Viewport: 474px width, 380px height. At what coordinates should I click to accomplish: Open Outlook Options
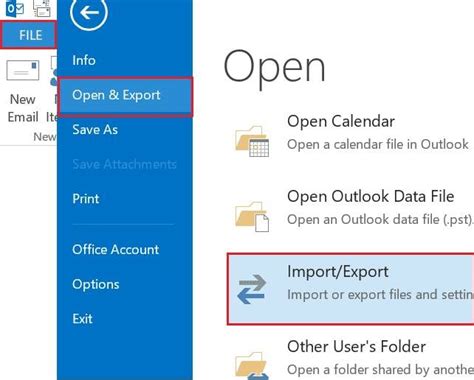[96, 284]
